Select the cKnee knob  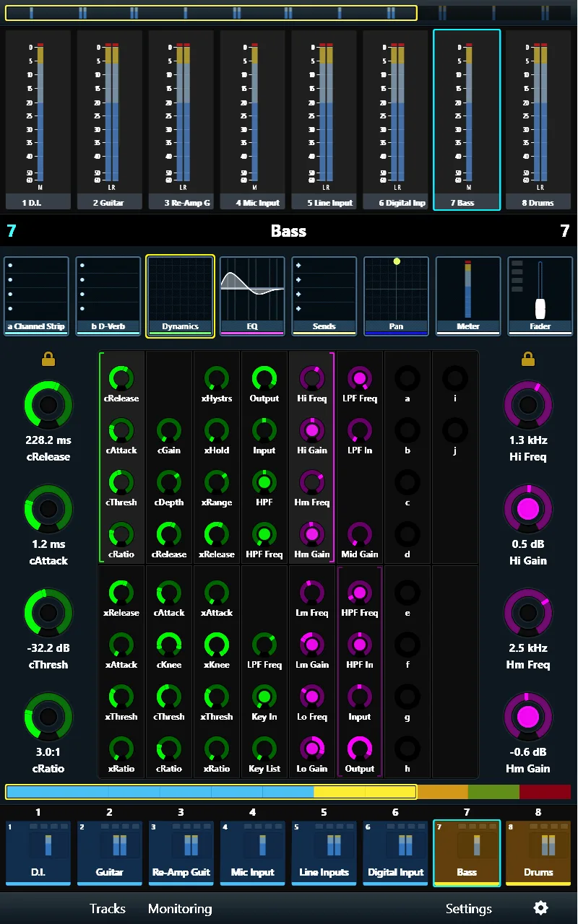tap(169, 645)
